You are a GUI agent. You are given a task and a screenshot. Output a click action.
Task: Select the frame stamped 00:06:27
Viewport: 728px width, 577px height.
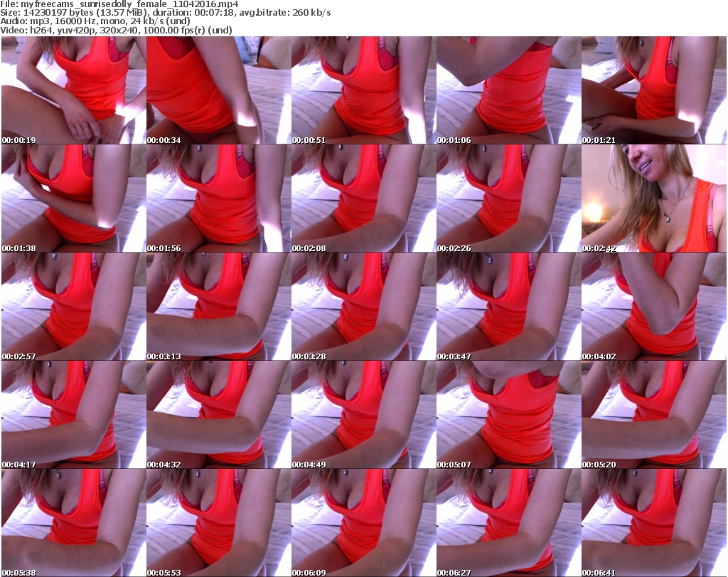509,523
